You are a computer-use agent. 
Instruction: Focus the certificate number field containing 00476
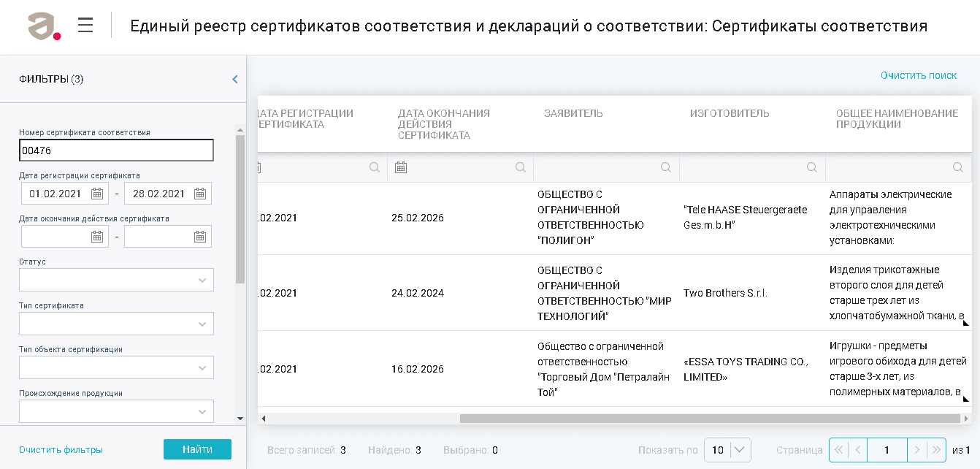coord(116,150)
